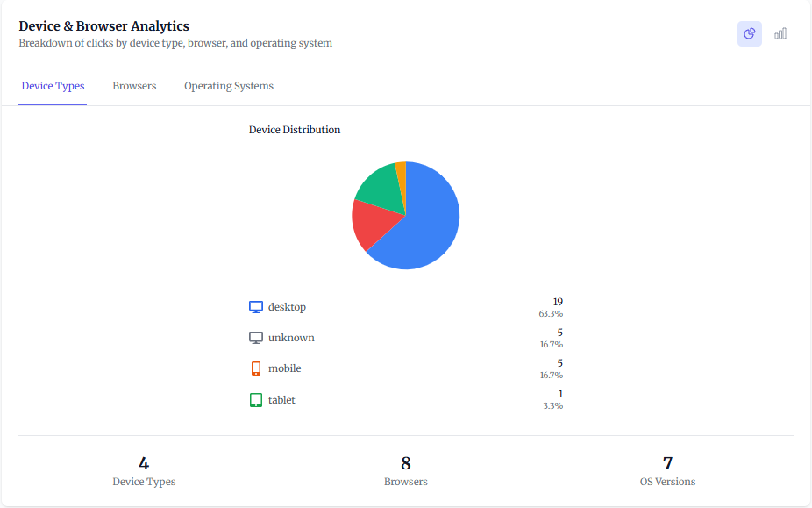Select the pie chart view icon
The image size is (812, 508).
(x=749, y=33)
